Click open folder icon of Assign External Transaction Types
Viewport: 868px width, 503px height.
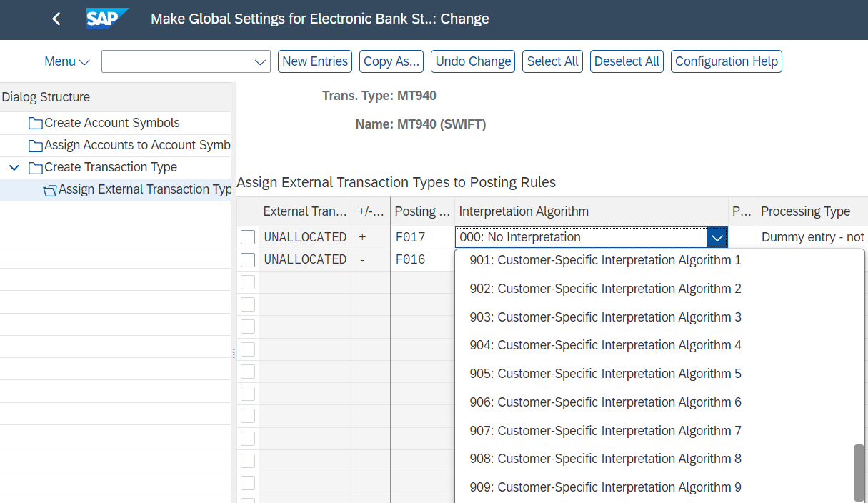(x=50, y=190)
